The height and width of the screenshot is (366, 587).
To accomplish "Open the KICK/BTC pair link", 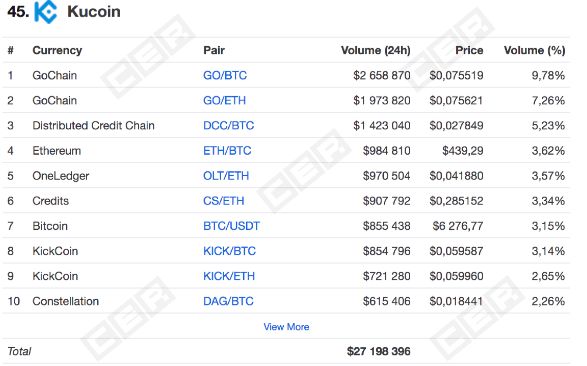I will 229,251.
